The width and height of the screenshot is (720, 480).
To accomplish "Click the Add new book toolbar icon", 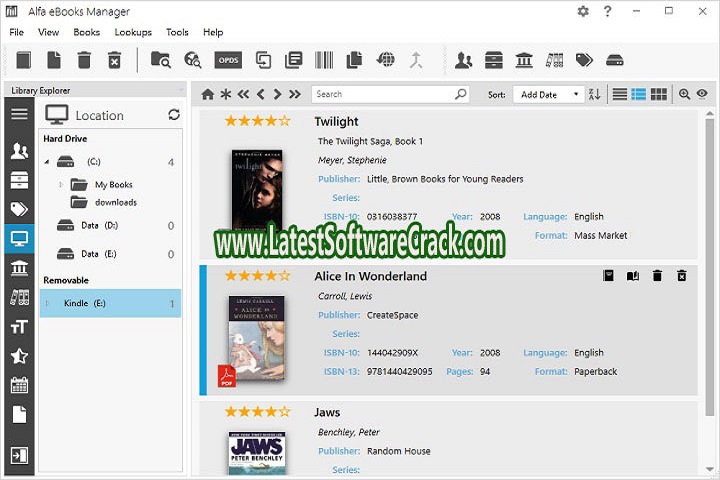I will (23, 60).
